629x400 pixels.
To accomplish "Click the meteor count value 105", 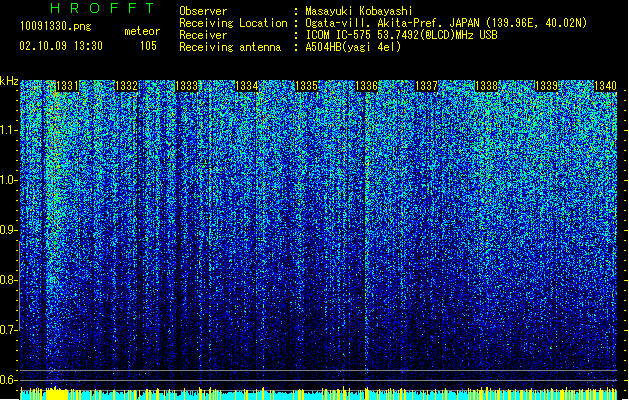I will pos(148,46).
